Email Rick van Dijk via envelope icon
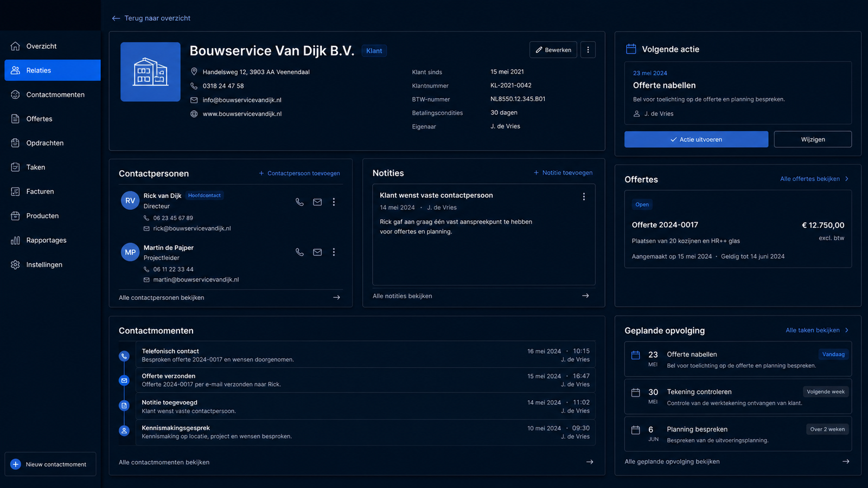868x488 pixels. [x=317, y=202]
